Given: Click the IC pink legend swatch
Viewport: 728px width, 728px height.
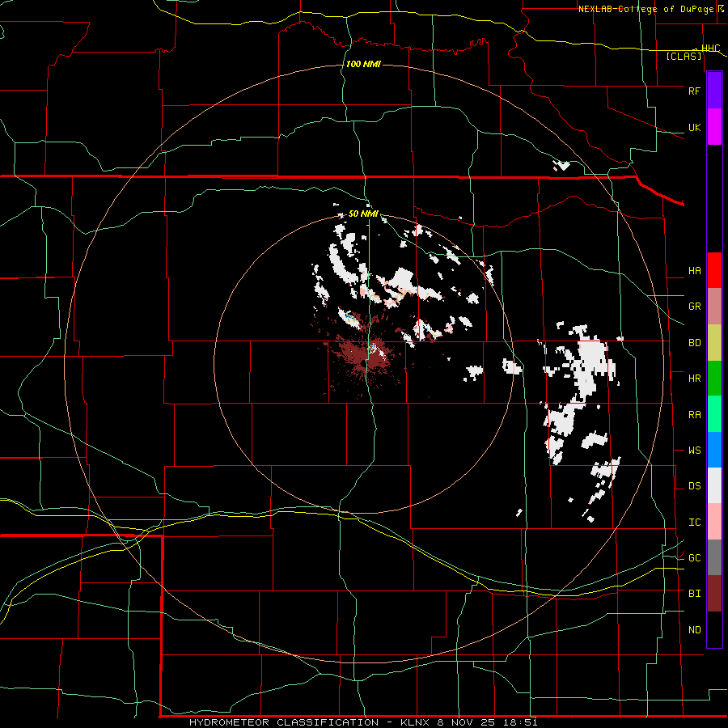Looking at the screenshot, I should click(x=714, y=522).
